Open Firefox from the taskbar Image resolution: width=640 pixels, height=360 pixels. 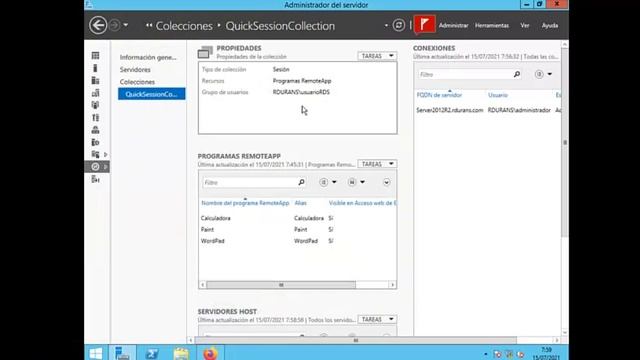pyautogui.click(x=210, y=353)
